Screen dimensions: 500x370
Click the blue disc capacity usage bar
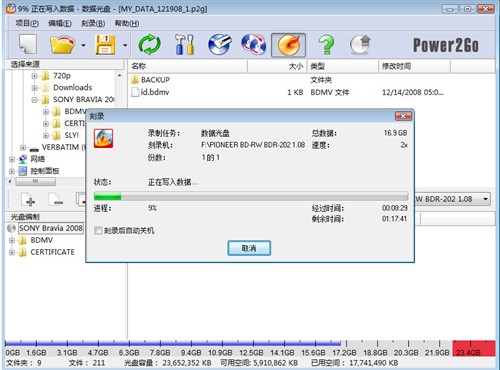point(173,343)
